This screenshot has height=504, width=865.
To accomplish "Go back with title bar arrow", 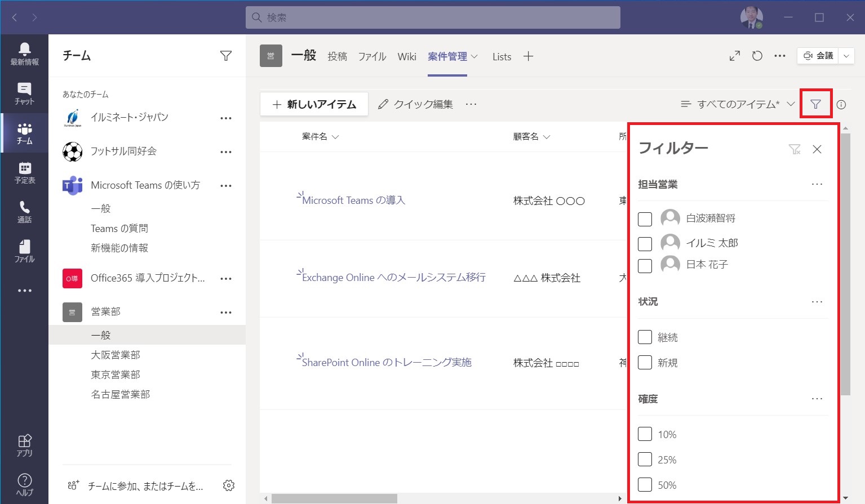I will click(x=15, y=17).
